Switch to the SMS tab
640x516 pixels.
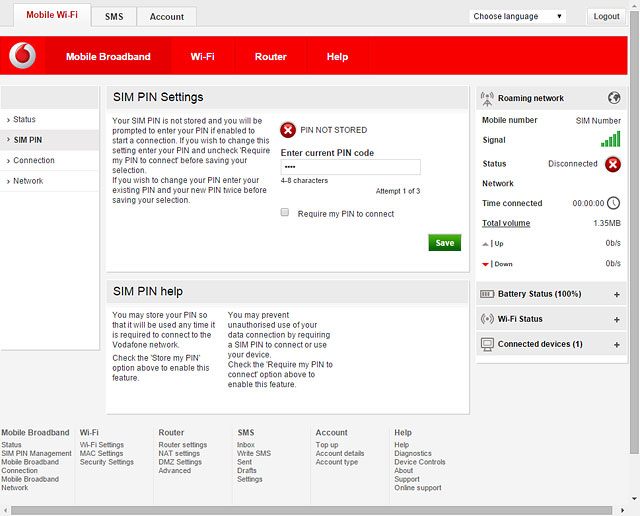(x=114, y=17)
